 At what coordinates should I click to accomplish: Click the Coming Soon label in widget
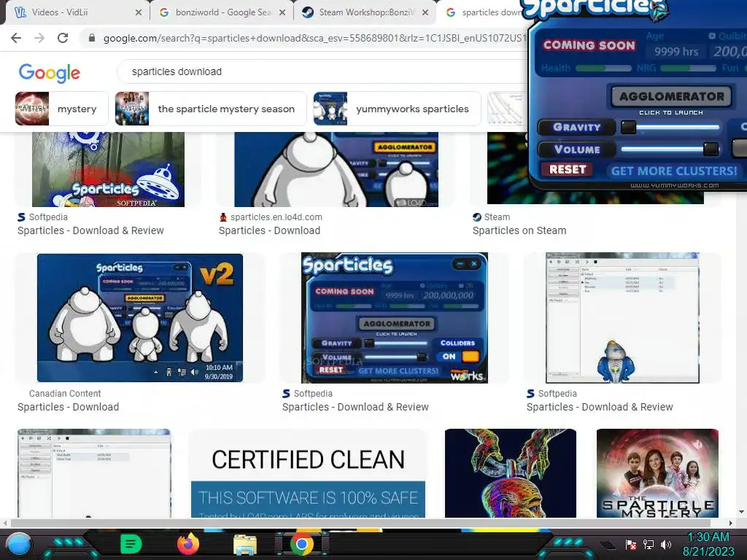click(589, 45)
